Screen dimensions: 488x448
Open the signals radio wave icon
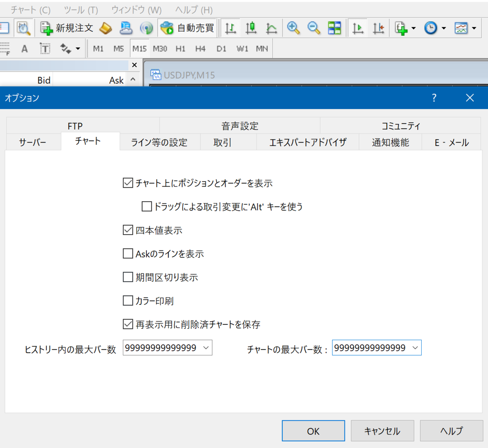146,28
